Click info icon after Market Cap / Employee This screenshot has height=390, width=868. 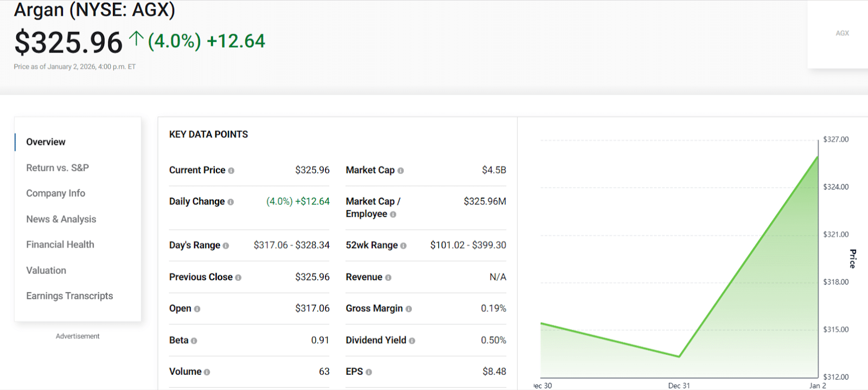click(393, 215)
